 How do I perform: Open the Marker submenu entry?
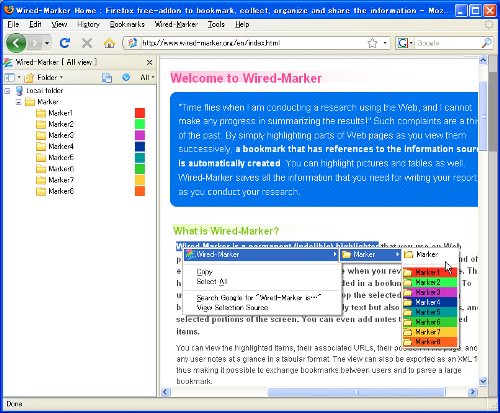coord(370,255)
